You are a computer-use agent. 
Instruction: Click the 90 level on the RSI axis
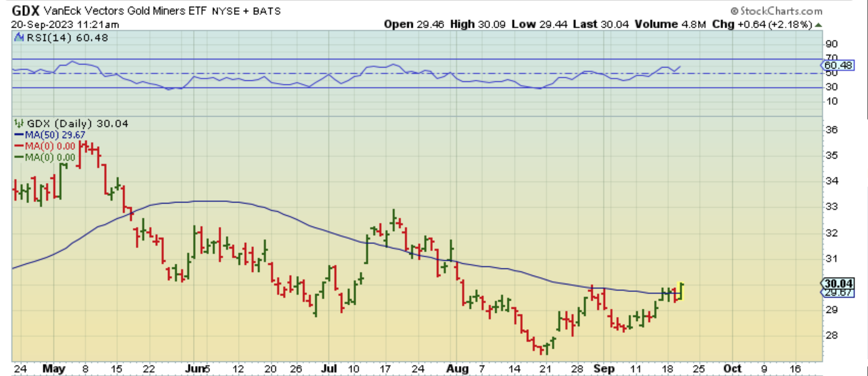pyautogui.click(x=831, y=44)
